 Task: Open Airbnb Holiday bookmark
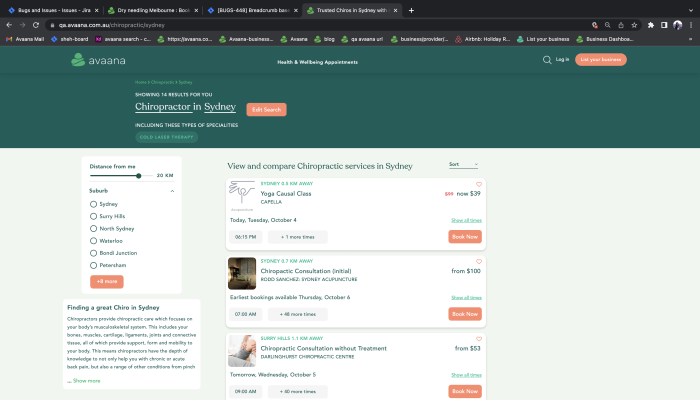(x=482, y=39)
